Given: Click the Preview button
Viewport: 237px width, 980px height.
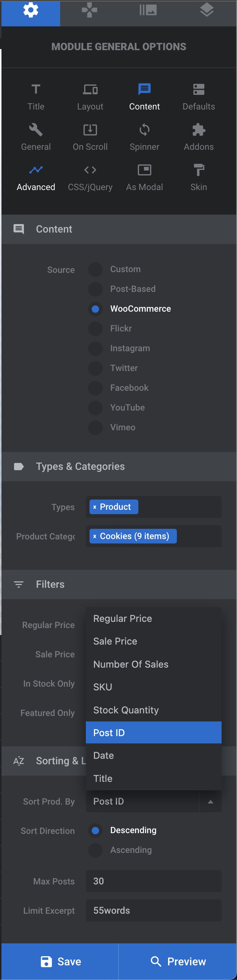Looking at the screenshot, I should pos(178,961).
